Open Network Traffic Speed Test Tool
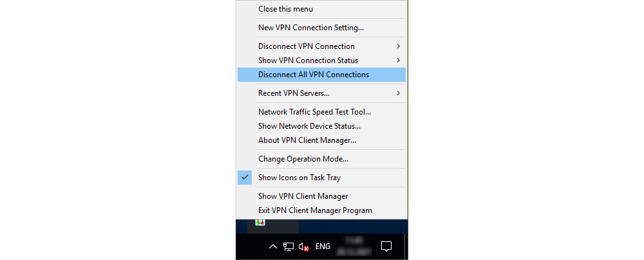 tap(314, 112)
